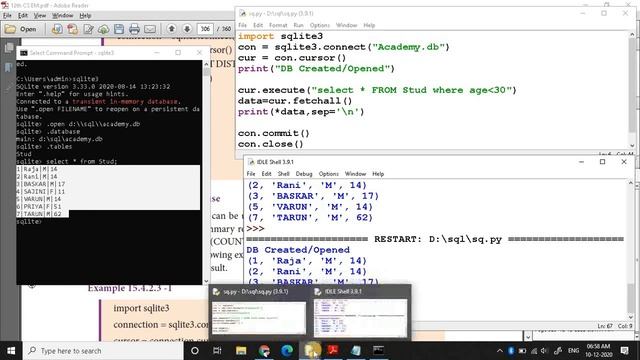Click row '7|TARUN|M|62' in Command Prompt
Viewport: 640px width, 360px height.
(39, 214)
